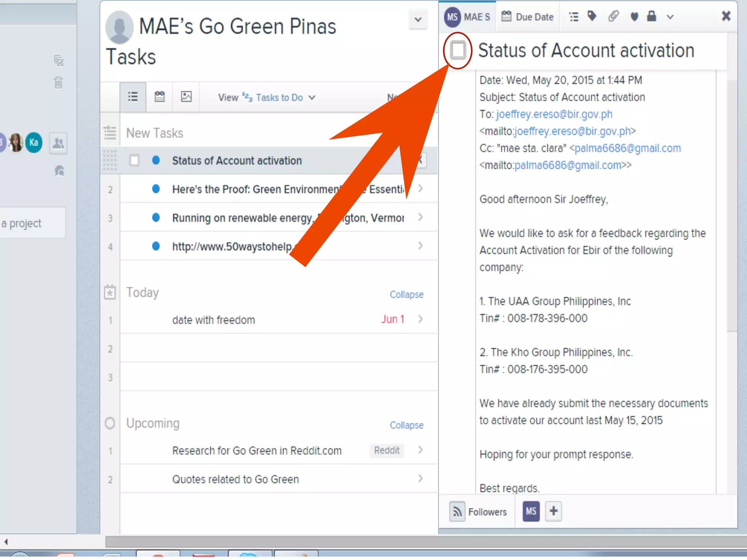Click the add team members icon
This screenshot has width=747, height=560.
point(58,143)
